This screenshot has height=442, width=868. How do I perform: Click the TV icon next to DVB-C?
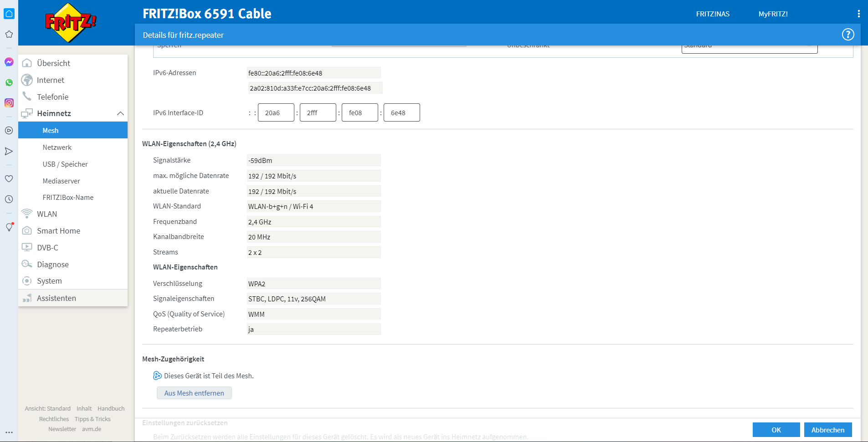point(27,248)
